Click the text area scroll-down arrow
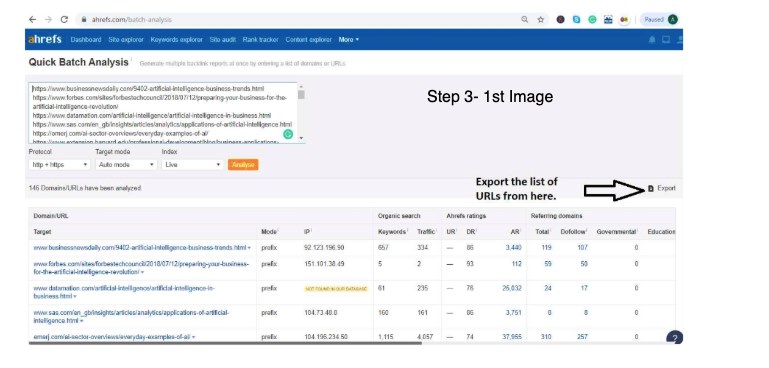 tap(301, 139)
